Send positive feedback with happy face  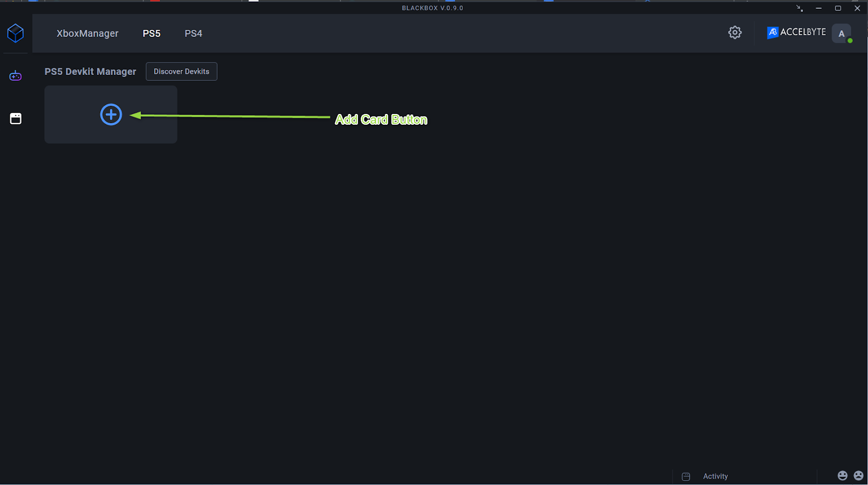pos(843,476)
